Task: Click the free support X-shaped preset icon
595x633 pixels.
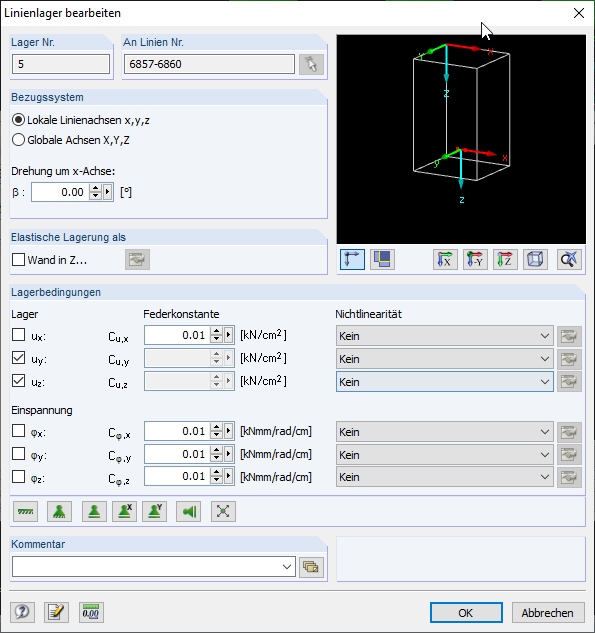Action: click(x=223, y=511)
